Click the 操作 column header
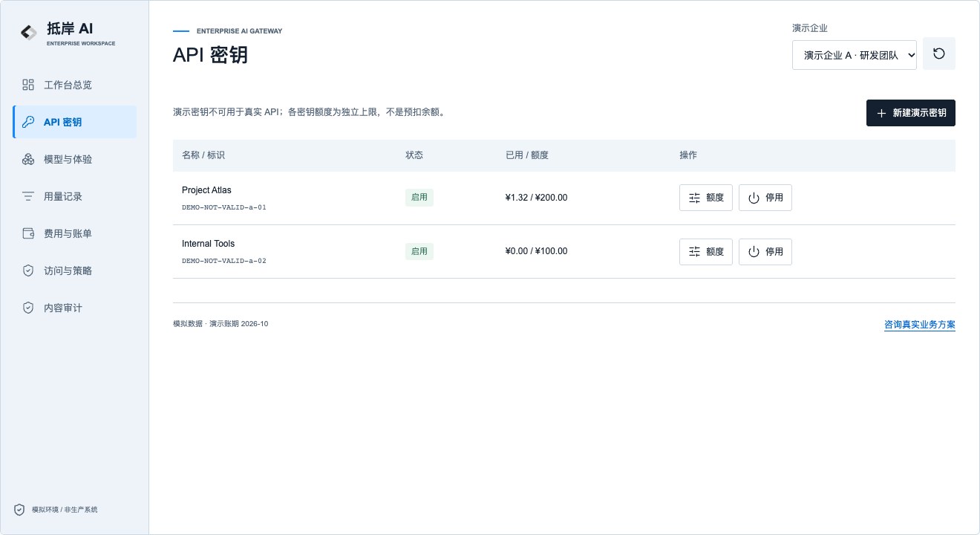This screenshot has height=535, width=980. [688, 155]
